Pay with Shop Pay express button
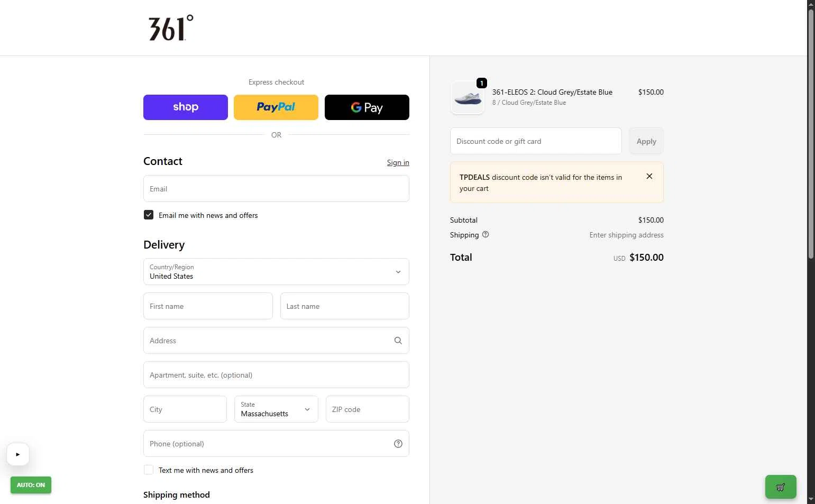Screen dimensions: 815x504 tap(186, 107)
